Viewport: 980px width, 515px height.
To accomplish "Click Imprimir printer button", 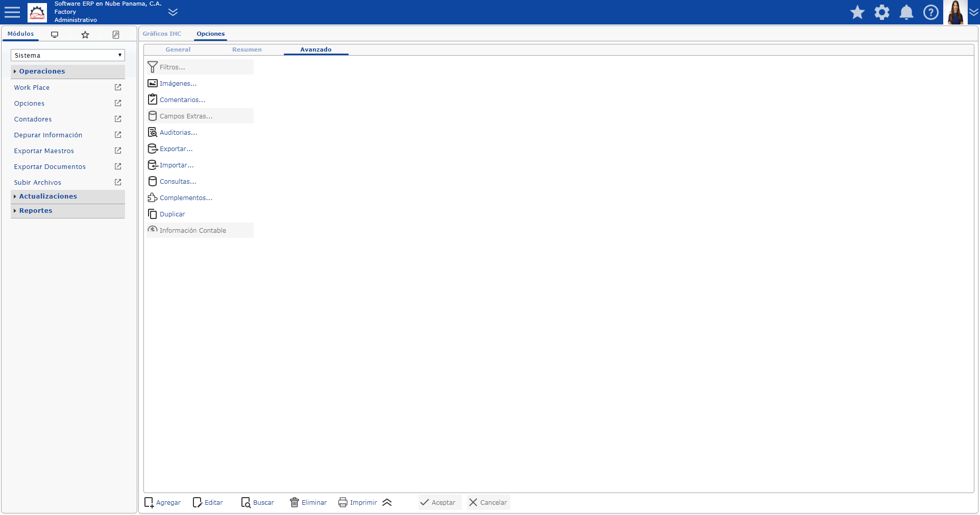I will pyautogui.click(x=358, y=503).
